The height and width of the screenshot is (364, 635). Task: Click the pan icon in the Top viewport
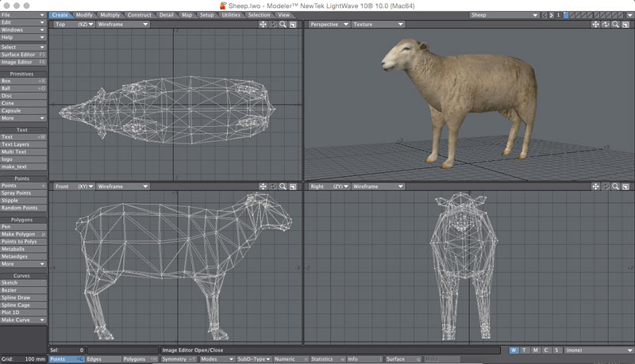click(263, 25)
